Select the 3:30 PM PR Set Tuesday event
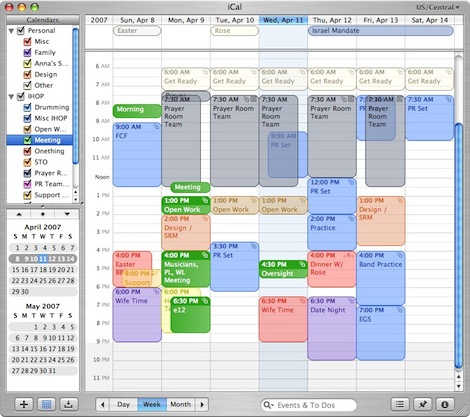Screen dimensions: 470x417 [234, 267]
